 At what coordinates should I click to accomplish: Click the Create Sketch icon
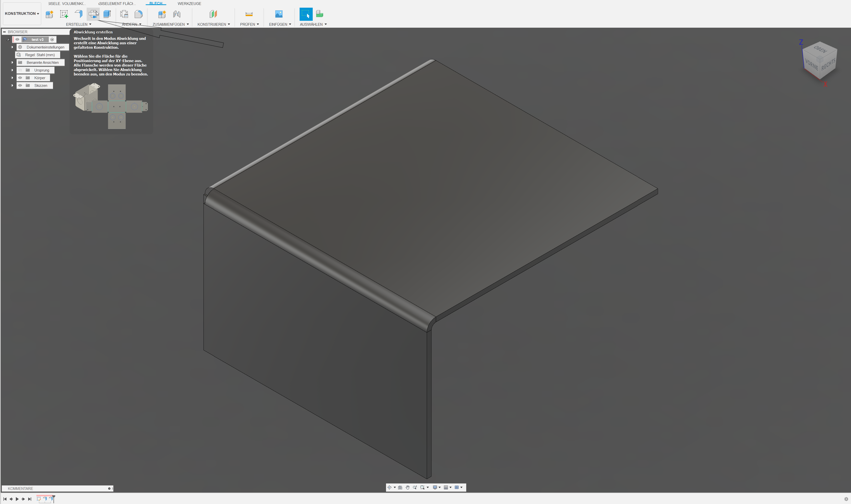click(x=64, y=14)
